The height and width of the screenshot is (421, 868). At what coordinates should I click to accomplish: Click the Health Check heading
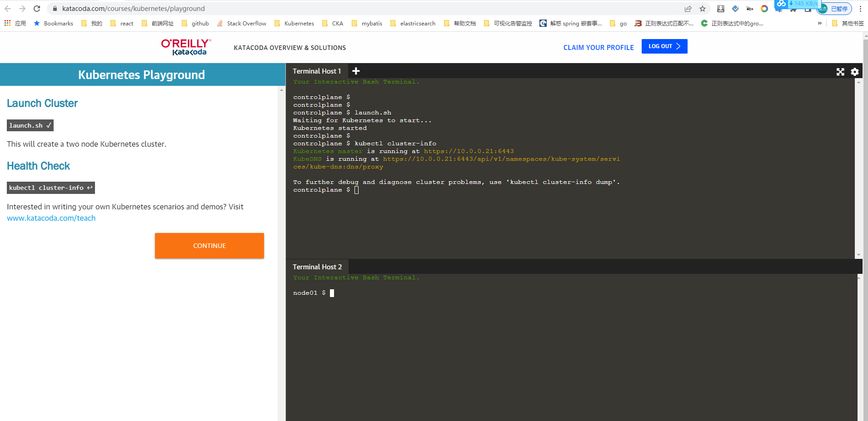[x=39, y=166]
